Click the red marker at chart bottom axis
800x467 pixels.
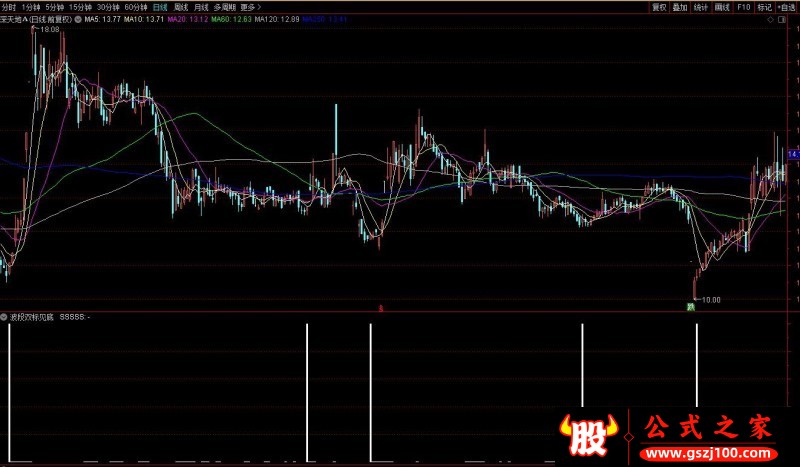[380, 308]
